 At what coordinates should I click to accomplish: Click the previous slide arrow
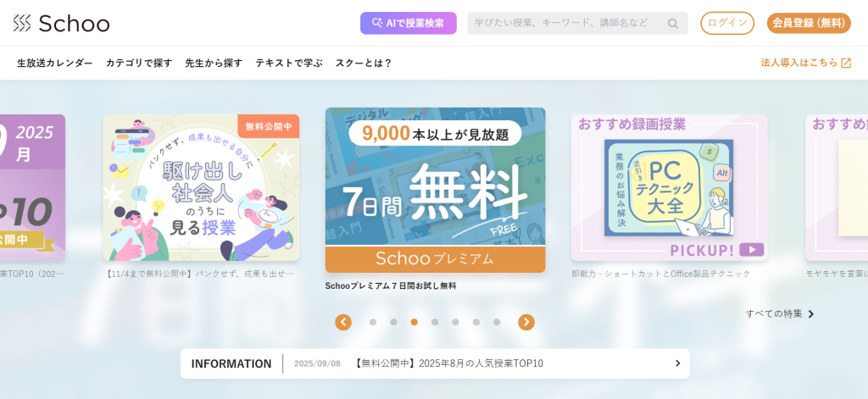343,322
